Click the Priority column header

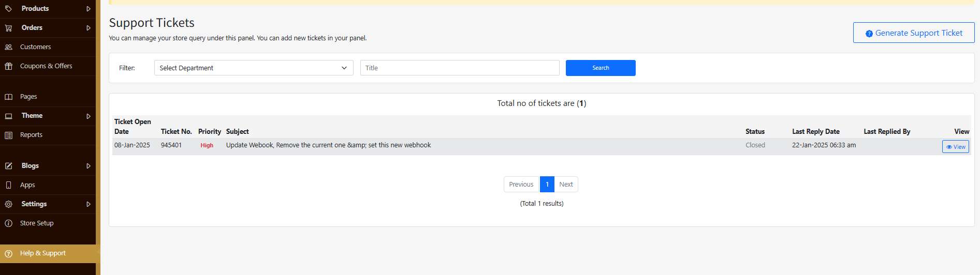pyautogui.click(x=210, y=132)
